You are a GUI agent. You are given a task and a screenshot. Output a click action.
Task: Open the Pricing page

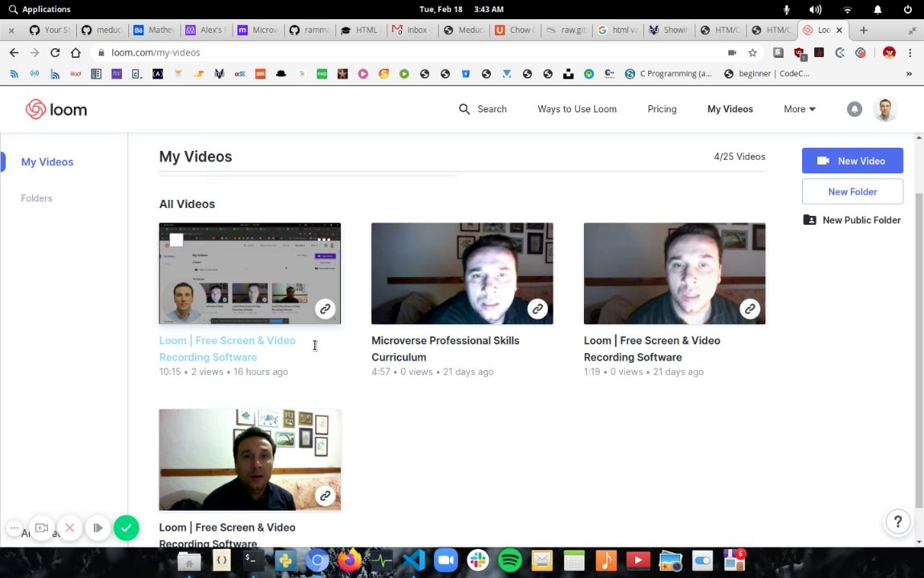(x=662, y=109)
